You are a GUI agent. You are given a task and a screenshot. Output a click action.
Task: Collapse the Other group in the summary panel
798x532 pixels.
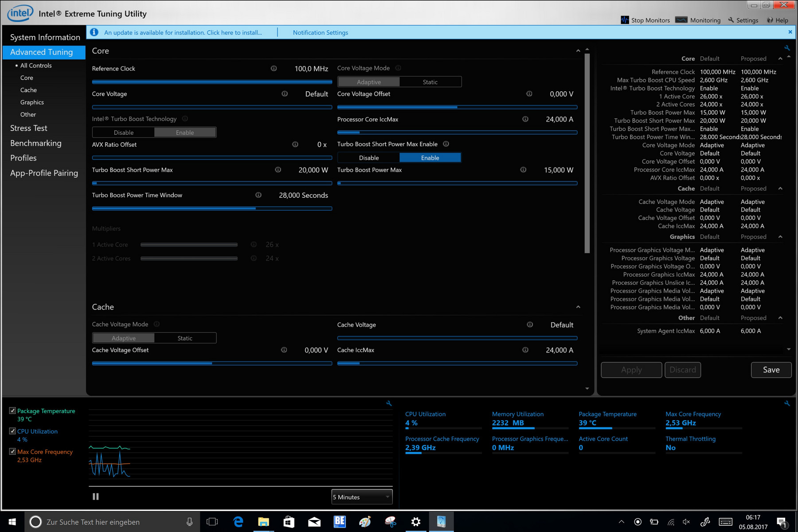tap(780, 318)
